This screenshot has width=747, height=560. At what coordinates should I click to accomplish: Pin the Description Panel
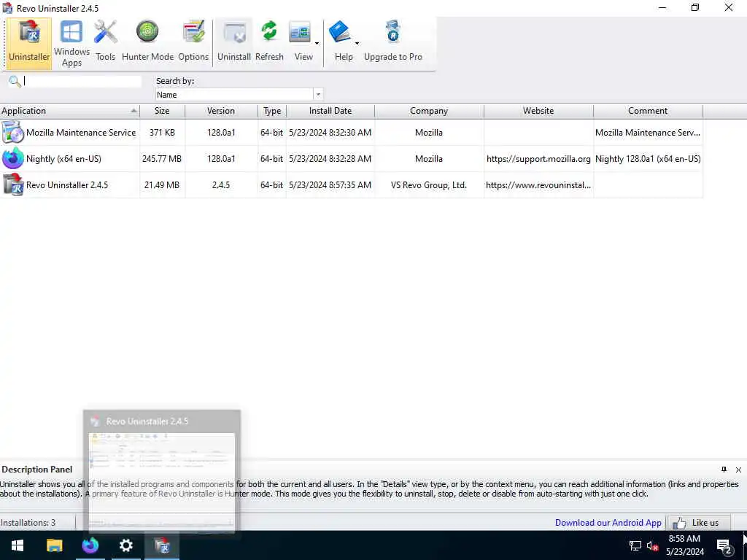click(724, 470)
